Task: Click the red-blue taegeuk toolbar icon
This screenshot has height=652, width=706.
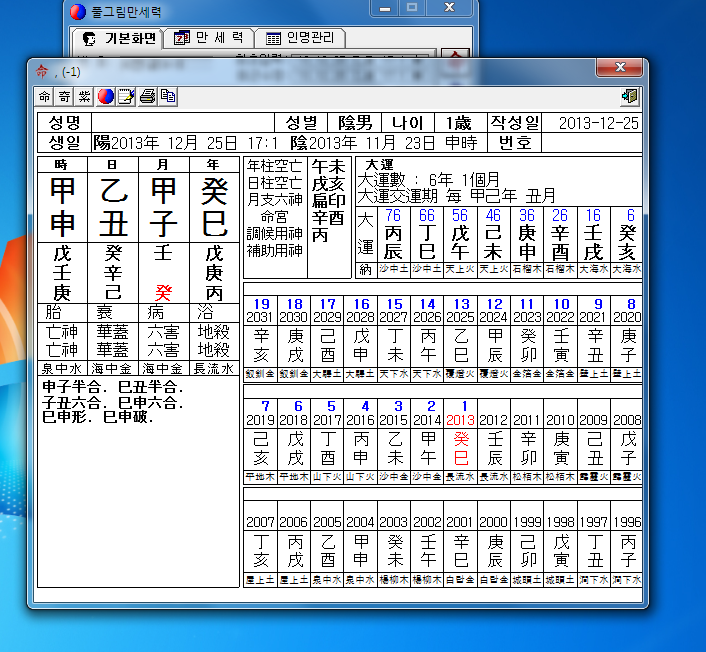Action: tap(106, 97)
